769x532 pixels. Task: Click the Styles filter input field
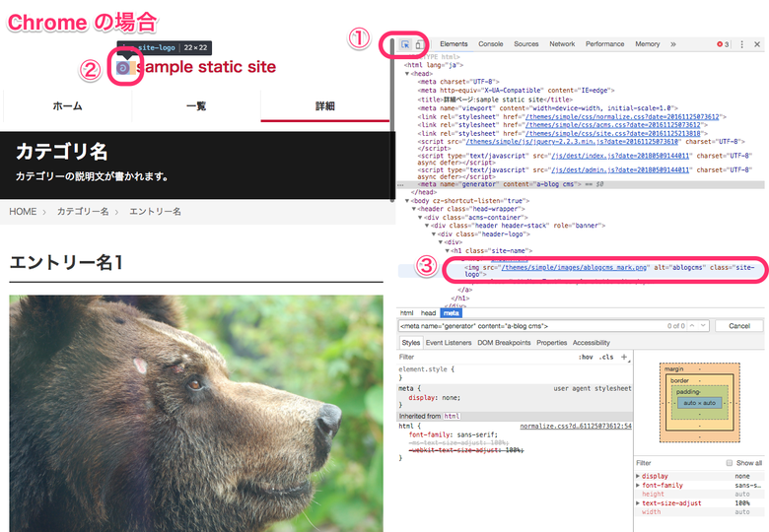point(473,357)
